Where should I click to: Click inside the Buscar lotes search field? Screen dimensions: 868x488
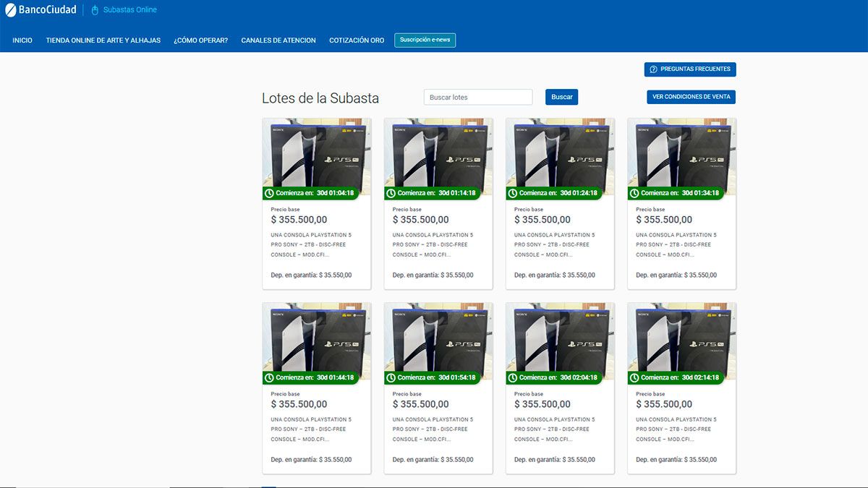pyautogui.click(x=477, y=96)
